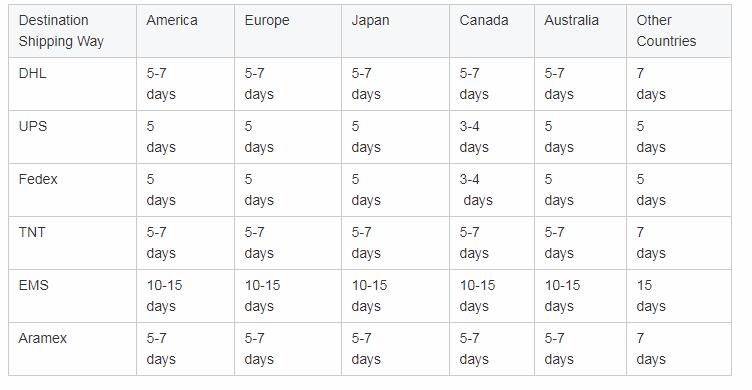Click the Destination Shipping Way header cell
Viewport: 752px width, 390px height.
tap(72, 31)
